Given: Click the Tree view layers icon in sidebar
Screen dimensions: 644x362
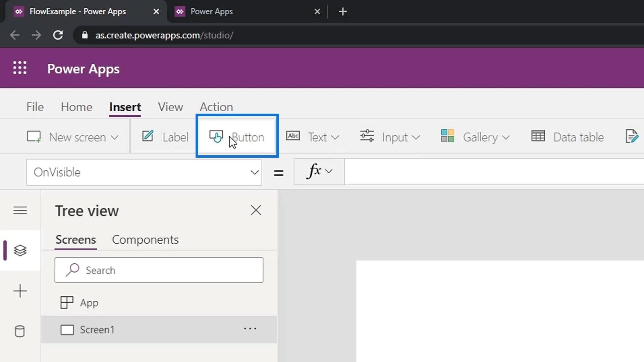Looking at the screenshot, I should click(x=20, y=250).
